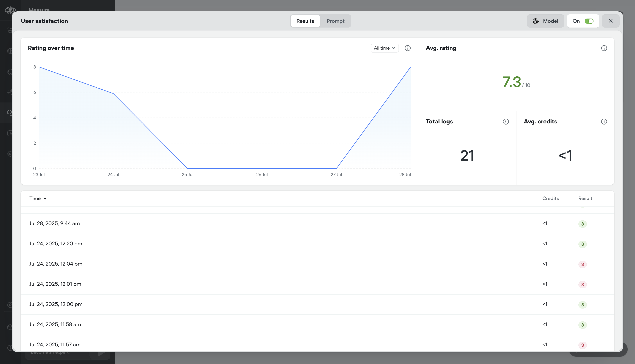The height and width of the screenshot is (364, 635).
Task: Select the Results tab
Action: click(x=305, y=21)
